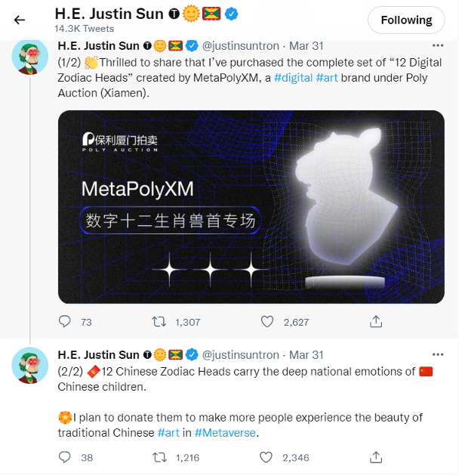Reply to the first tweet
This screenshot has height=476, width=468.
(65, 322)
